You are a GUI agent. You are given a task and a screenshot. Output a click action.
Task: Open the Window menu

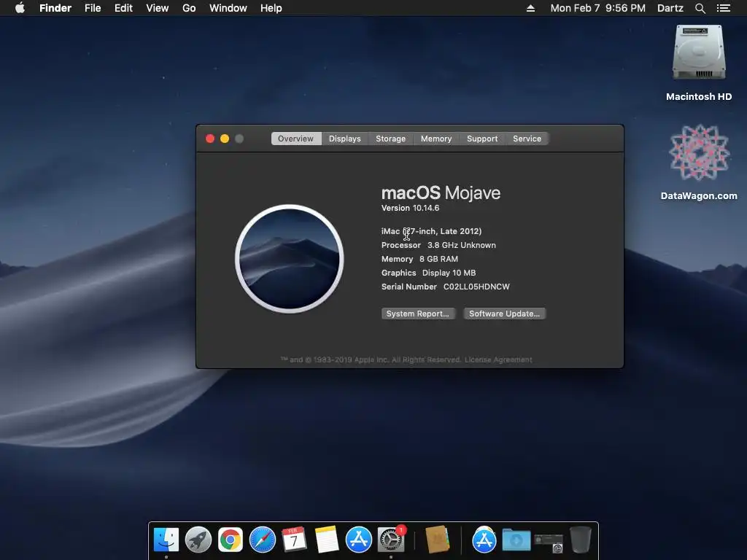(x=228, y=8)
